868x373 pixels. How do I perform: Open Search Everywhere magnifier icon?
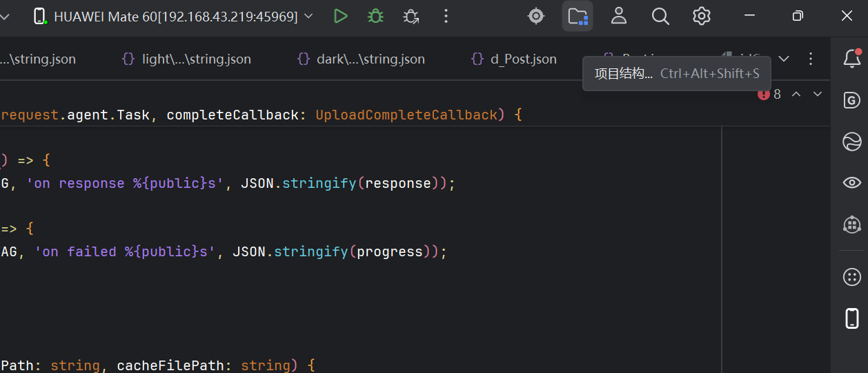[660, 16]
